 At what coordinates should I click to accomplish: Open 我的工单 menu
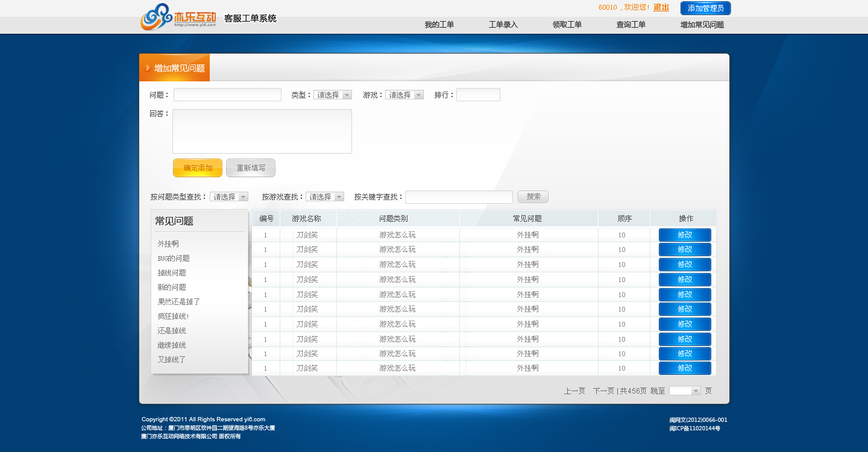click(439, 25)
